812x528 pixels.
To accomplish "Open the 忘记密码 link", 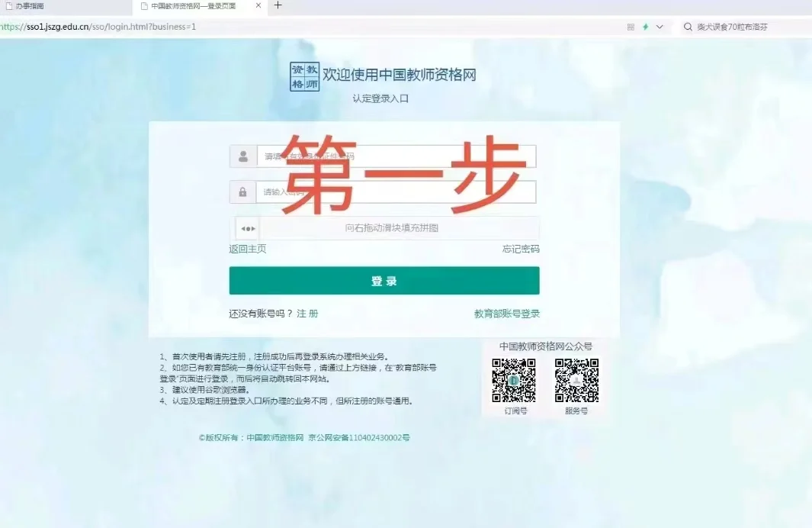I will [521, 250].
